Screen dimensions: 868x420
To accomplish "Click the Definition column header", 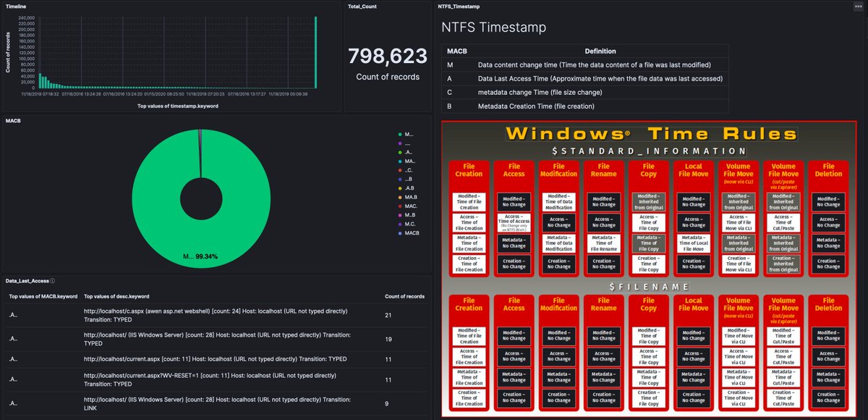I will click(600, 51).
